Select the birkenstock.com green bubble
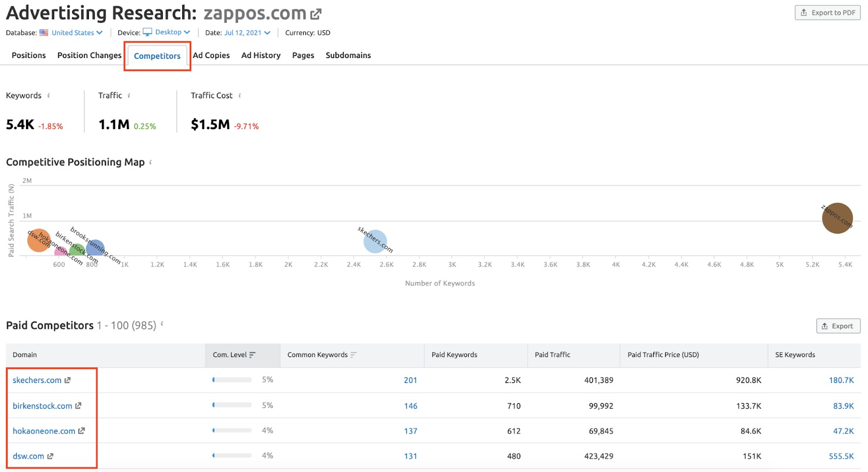The height and width of the screenshot is (472, 868). (76, 251)
